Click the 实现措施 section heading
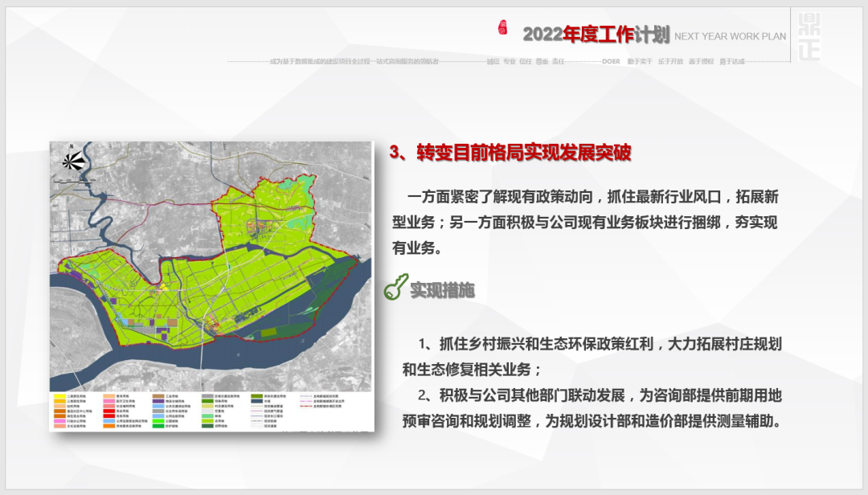 (x=442, y=289)
